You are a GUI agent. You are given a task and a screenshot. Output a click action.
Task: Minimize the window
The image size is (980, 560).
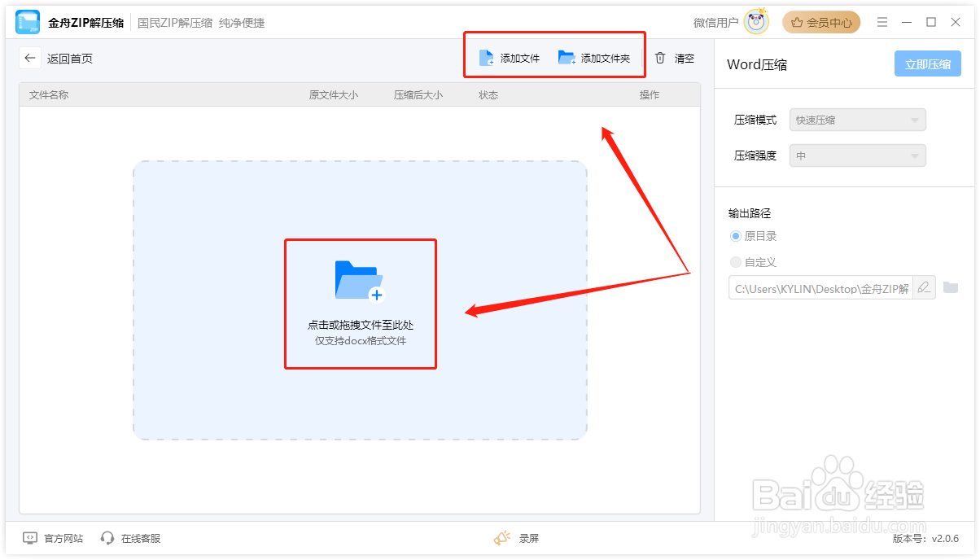pos(908,22)
